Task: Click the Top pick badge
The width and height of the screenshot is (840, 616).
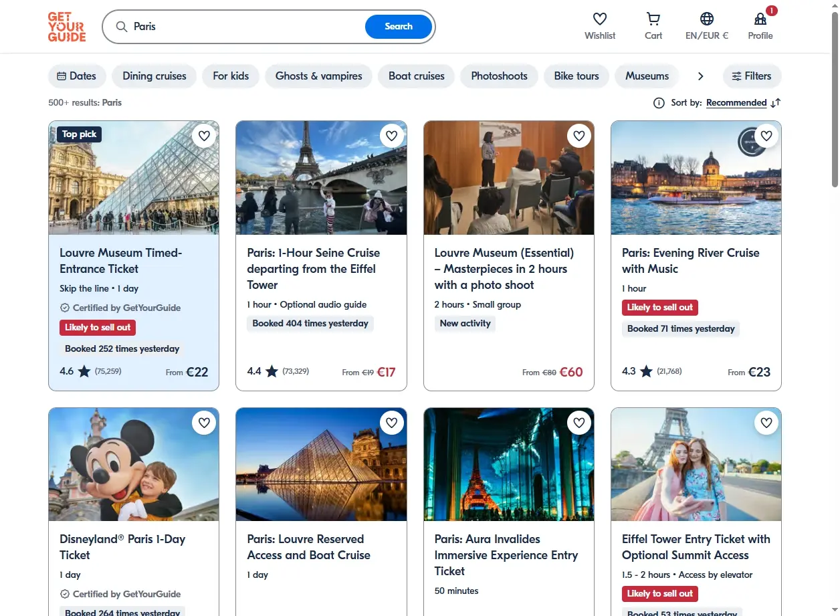Action: point(80,134)
